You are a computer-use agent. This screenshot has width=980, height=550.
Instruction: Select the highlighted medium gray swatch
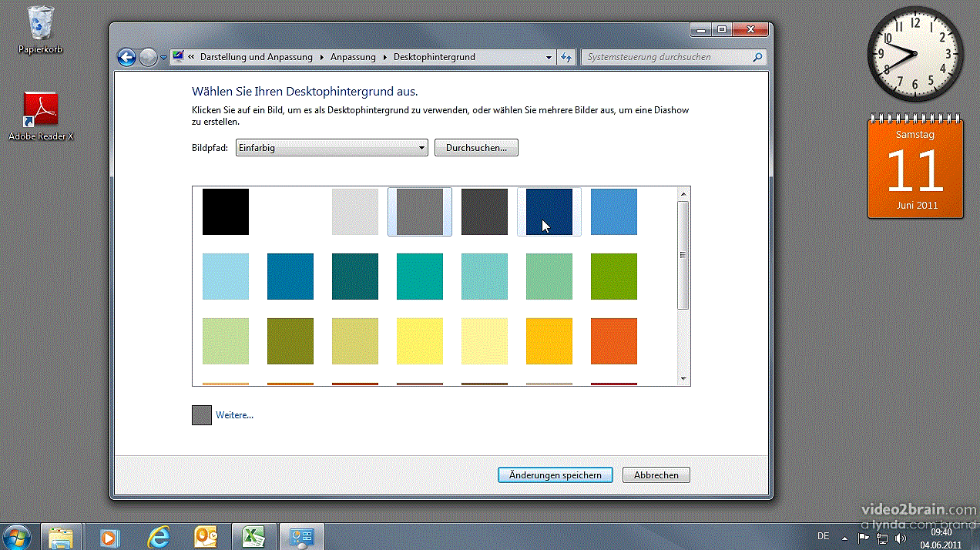click(420, 212)
